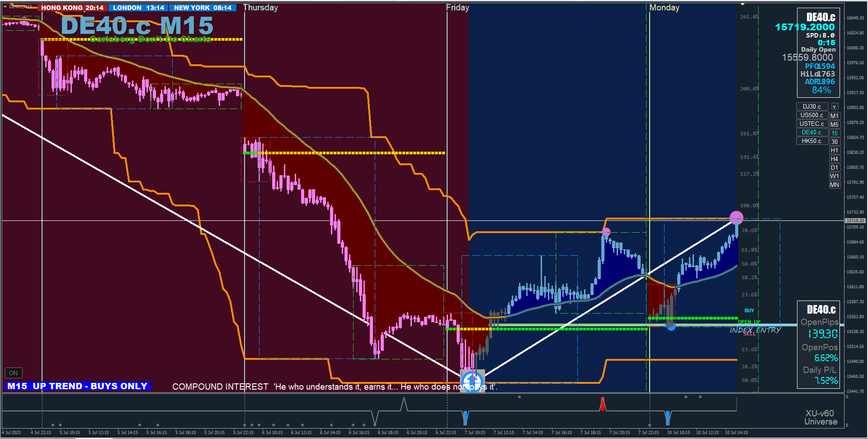Click the blue target icon at Friday's low
868x439 pixels.
[x=472, y=381]
